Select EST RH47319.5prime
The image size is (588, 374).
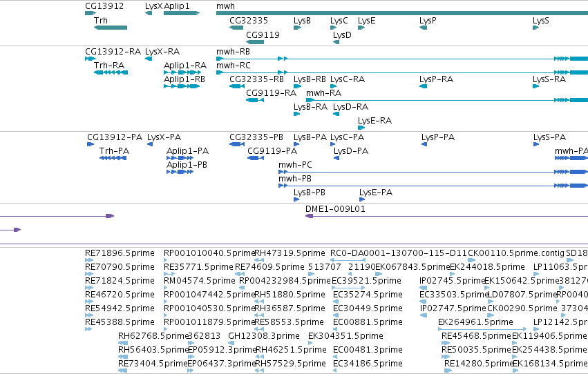pyautogui.click(x=258, y=260)
